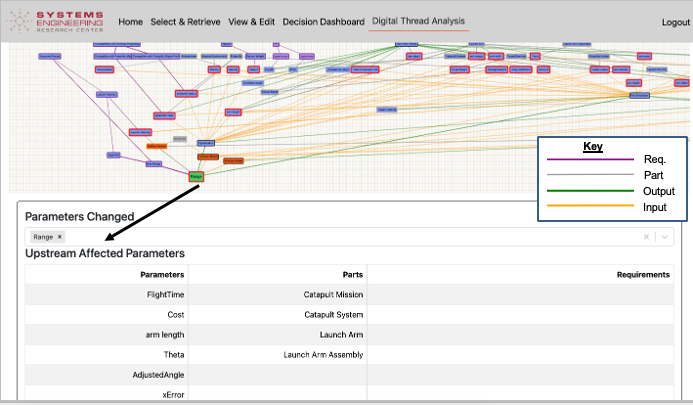
Task: Clear all selected parameters in the dropdown
Action: tap(646, 237)
